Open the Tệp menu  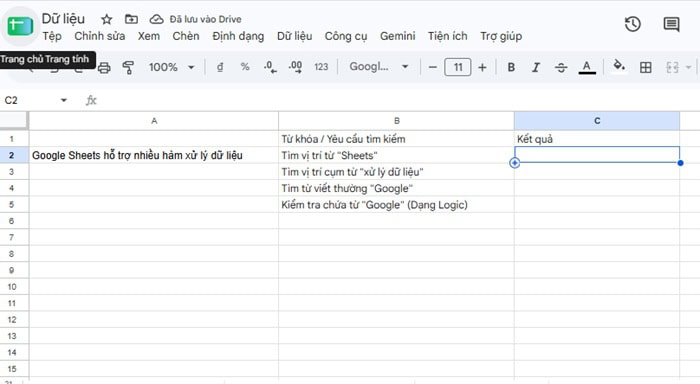[52, 36]
